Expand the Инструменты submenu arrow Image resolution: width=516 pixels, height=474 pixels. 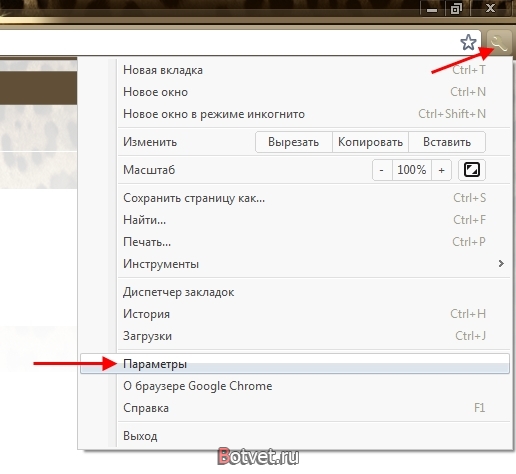[x=501, y=264]
